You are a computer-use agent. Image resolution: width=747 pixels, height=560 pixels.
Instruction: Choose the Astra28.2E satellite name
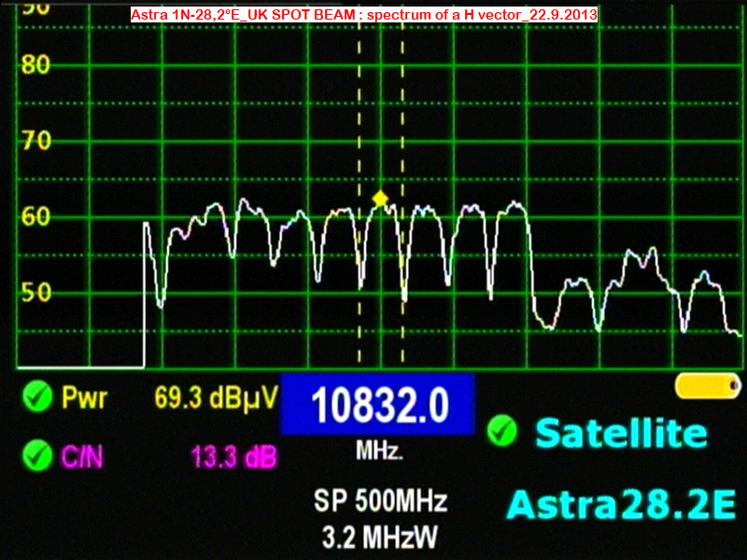[623, 503]
